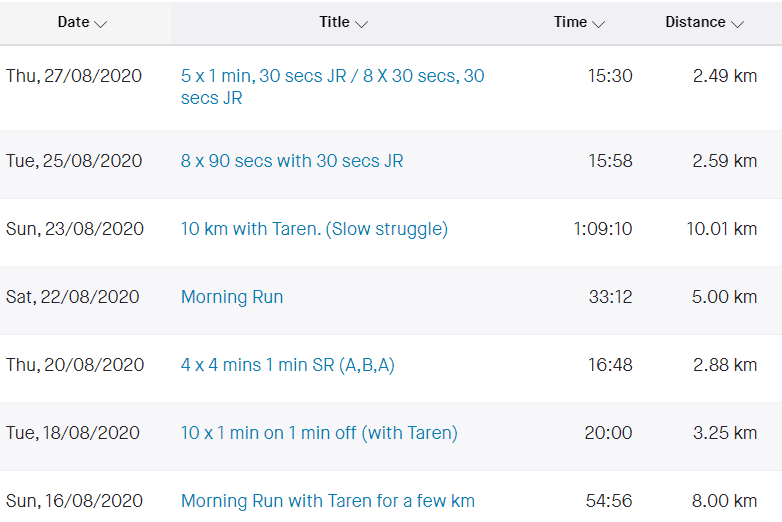Viewport: 782px width, 522px height.
Task: Click the chevron icon beside Distance
Action: pos(737,24)
